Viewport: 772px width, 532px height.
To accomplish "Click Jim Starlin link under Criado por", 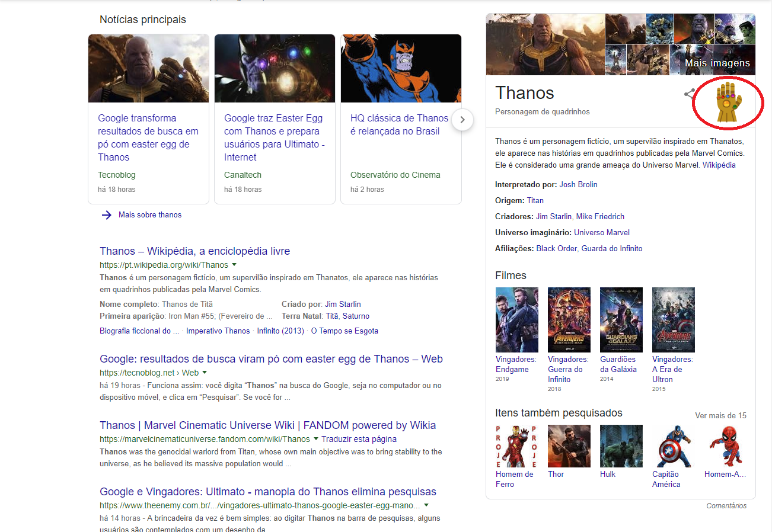I will pos(343,304).
